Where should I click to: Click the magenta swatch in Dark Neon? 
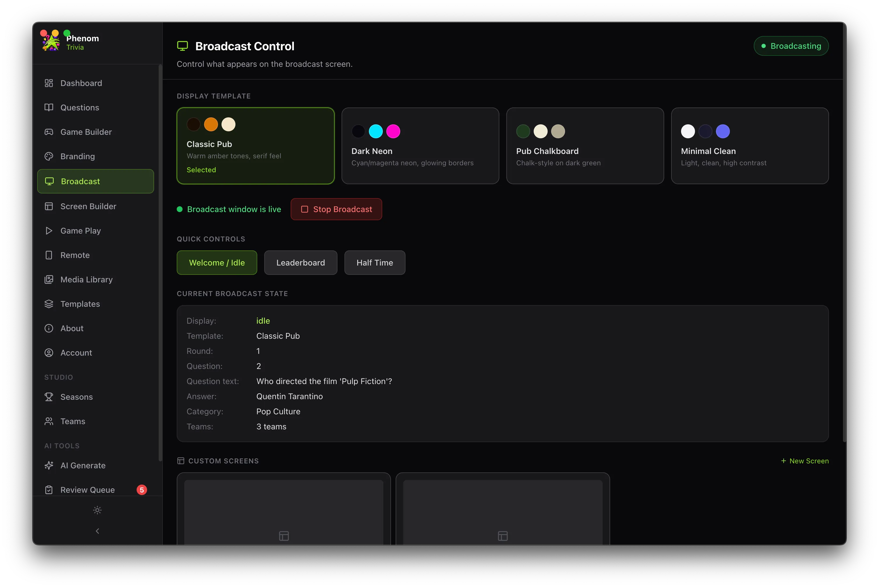(393, 131)
